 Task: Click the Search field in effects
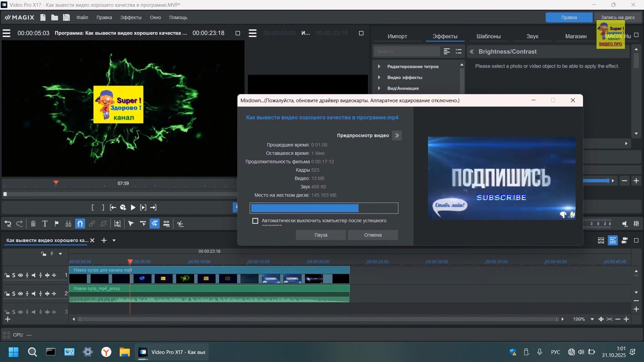pos(407,51)
